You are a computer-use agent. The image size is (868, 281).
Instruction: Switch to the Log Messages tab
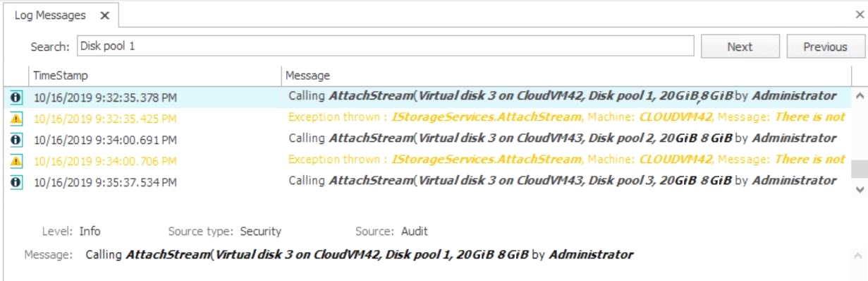[50, 15]
